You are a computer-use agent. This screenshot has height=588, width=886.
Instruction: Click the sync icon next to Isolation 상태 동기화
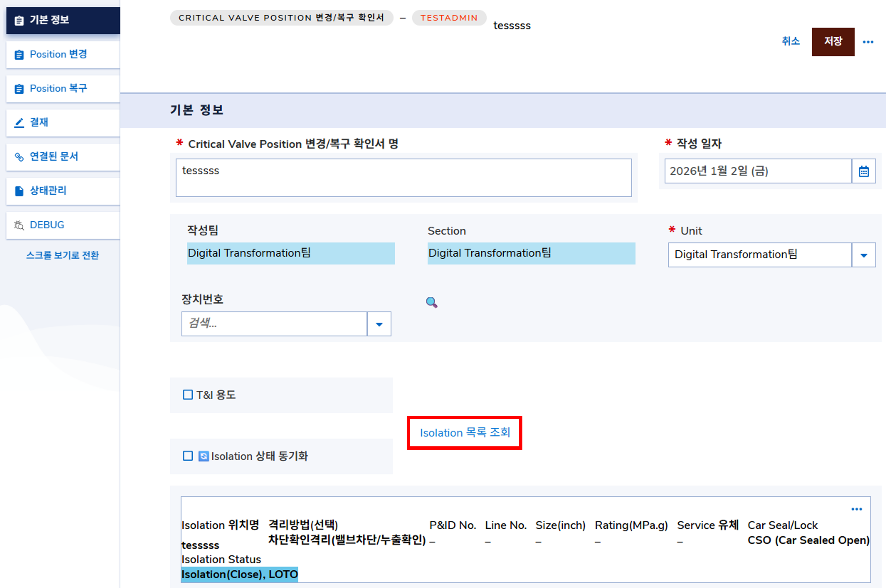203,456
